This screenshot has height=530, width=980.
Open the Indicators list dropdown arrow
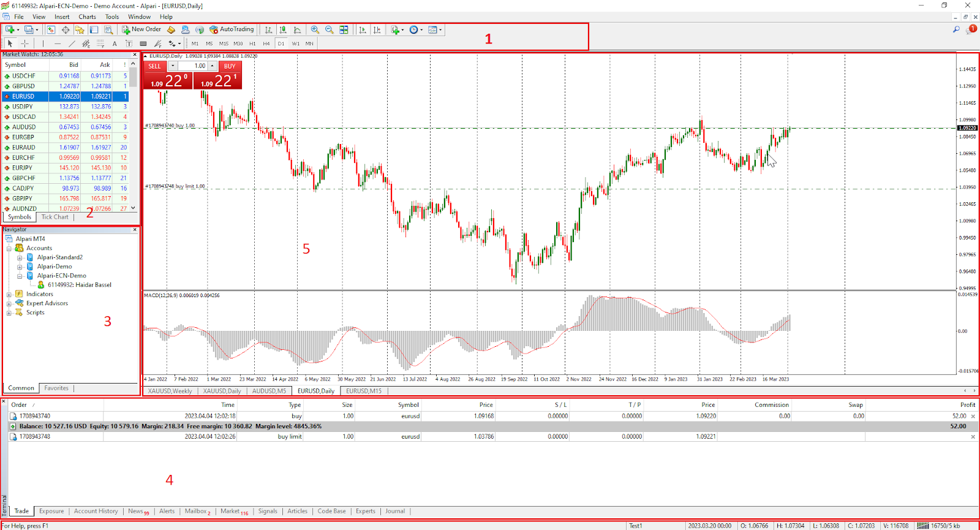[x=402, y=29]
